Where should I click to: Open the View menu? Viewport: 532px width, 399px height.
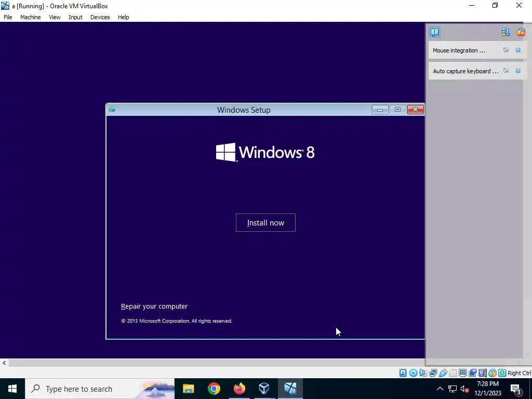55,17
